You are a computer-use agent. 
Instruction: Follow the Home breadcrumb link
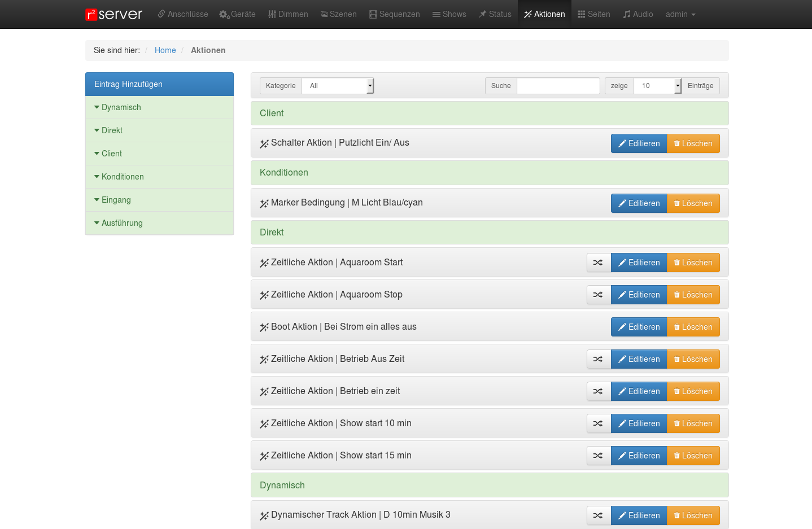tap(165, 50)
